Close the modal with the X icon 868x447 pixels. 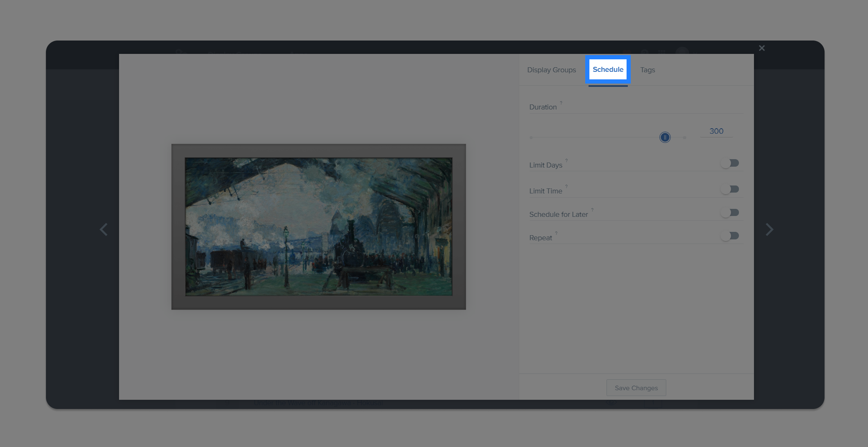click(x=762, y=48)
